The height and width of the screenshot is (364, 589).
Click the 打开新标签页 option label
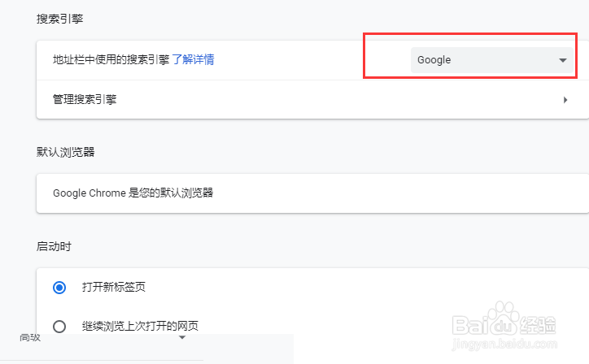114,287
